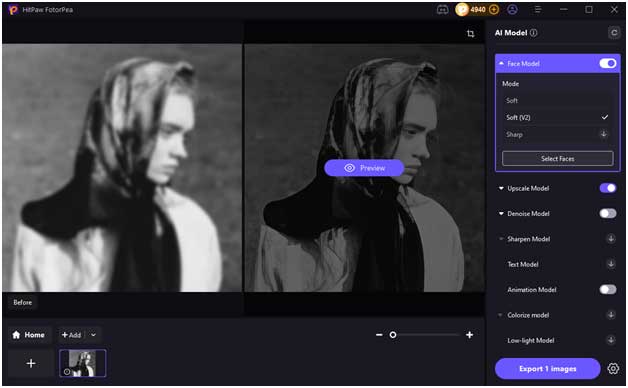Turn off the Face Model toggle

click(x=608, y=63)
